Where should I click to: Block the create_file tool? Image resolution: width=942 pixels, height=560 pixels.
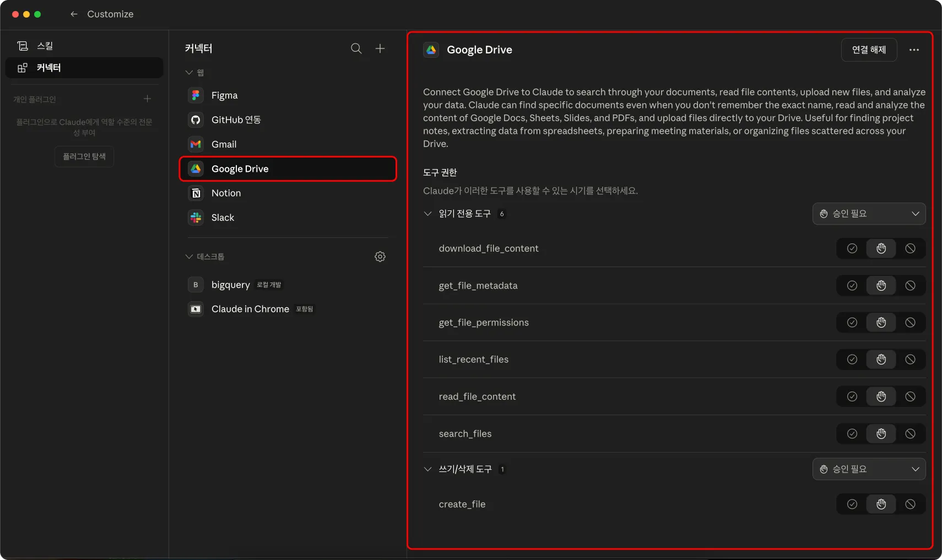click(x=910, y=504)
